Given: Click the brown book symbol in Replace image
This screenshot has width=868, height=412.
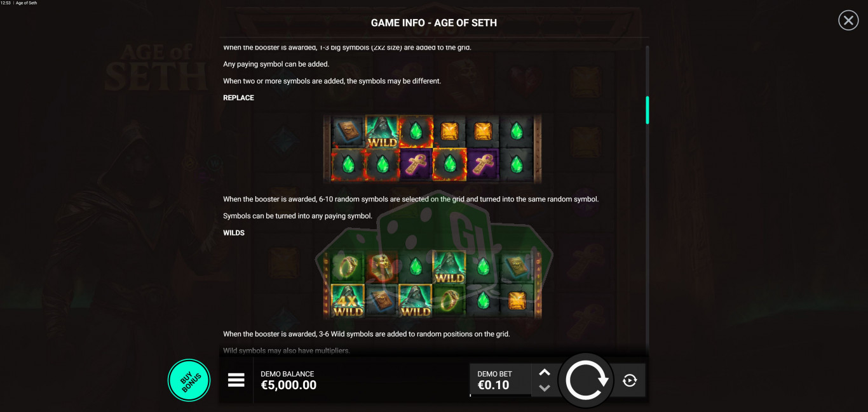Looking at the screenshot, I should [348, 131].
